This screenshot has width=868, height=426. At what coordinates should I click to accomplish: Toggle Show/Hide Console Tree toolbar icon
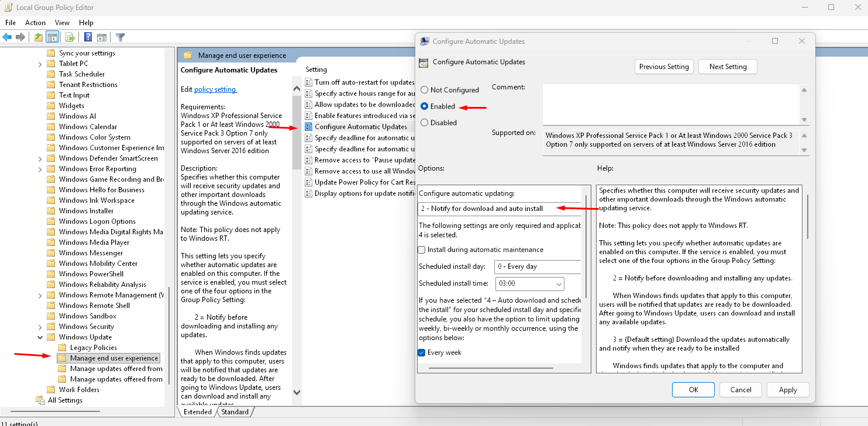53,37
